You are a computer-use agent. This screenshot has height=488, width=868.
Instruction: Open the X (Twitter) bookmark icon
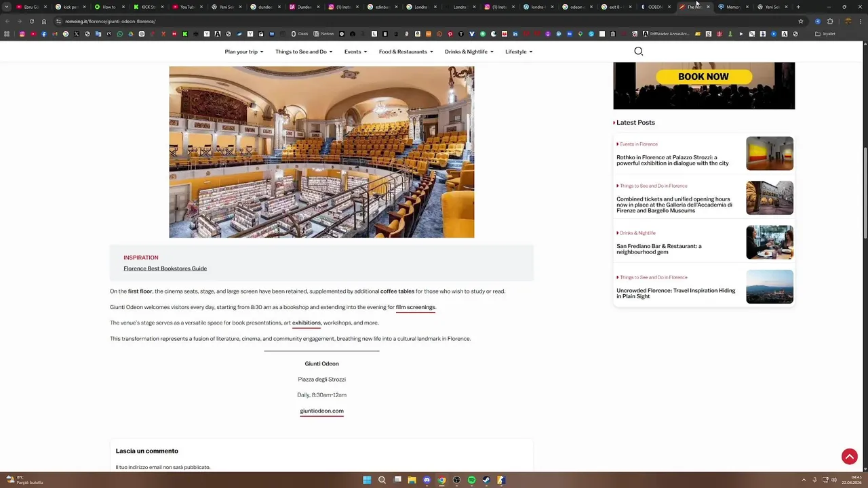[x=77, y=34]
